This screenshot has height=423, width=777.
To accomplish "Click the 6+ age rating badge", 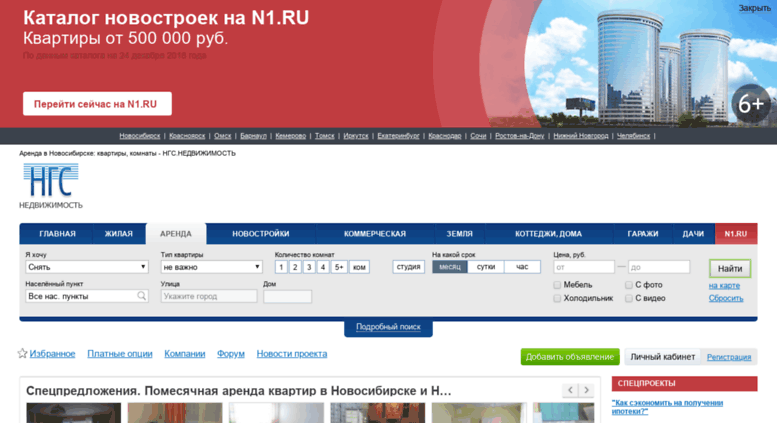I will pos(751,104).
